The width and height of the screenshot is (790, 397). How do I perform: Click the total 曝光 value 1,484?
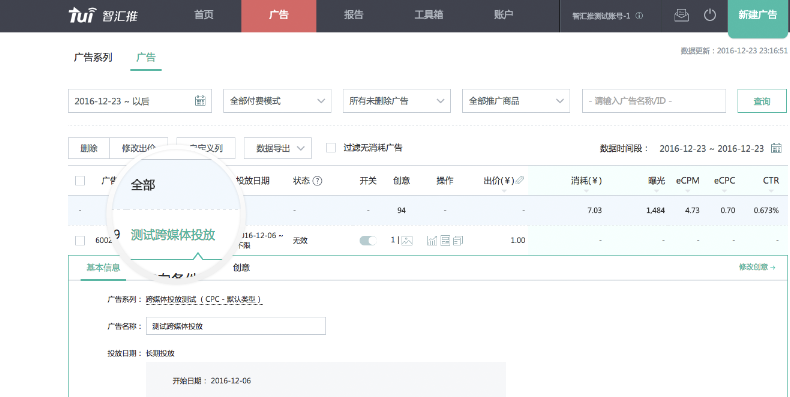pyautogui.click(x=655, y=210)
